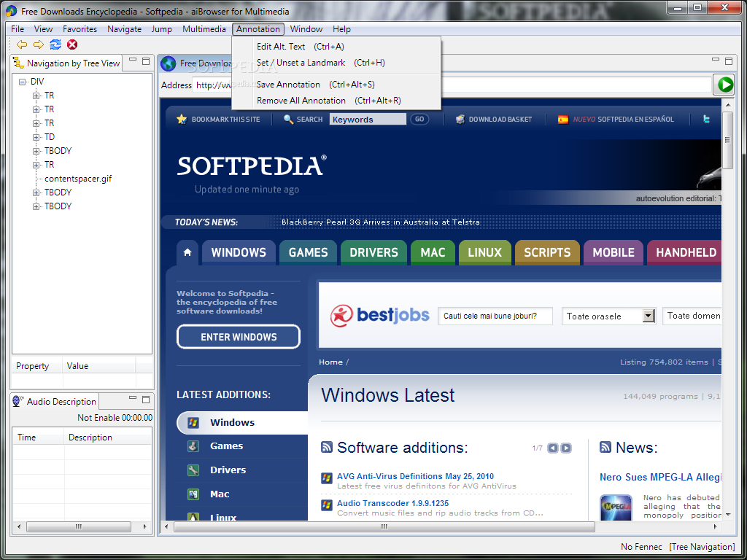
Task: Select contentspacer.gif in the tree
Action: coord(78,179)
